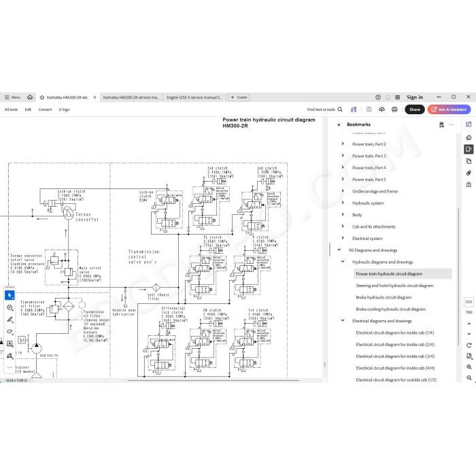The image size is (476, 476).
Task: Click the zoom in magnifier
Action: (469, 367)
